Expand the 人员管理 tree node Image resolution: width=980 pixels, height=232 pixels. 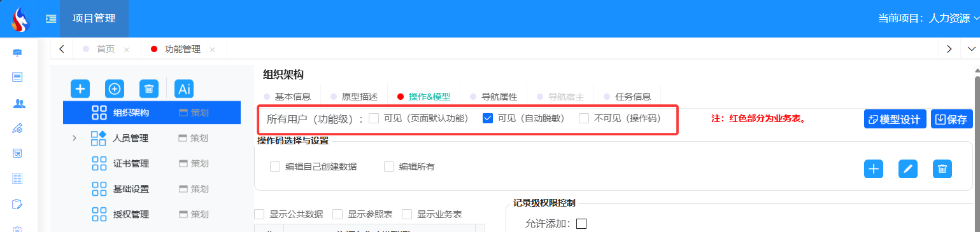(x=74, y=138)
